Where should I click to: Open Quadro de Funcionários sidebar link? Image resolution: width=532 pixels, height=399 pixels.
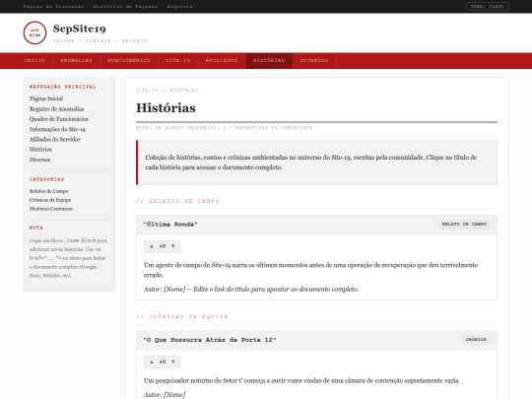[x=59, y=119]
